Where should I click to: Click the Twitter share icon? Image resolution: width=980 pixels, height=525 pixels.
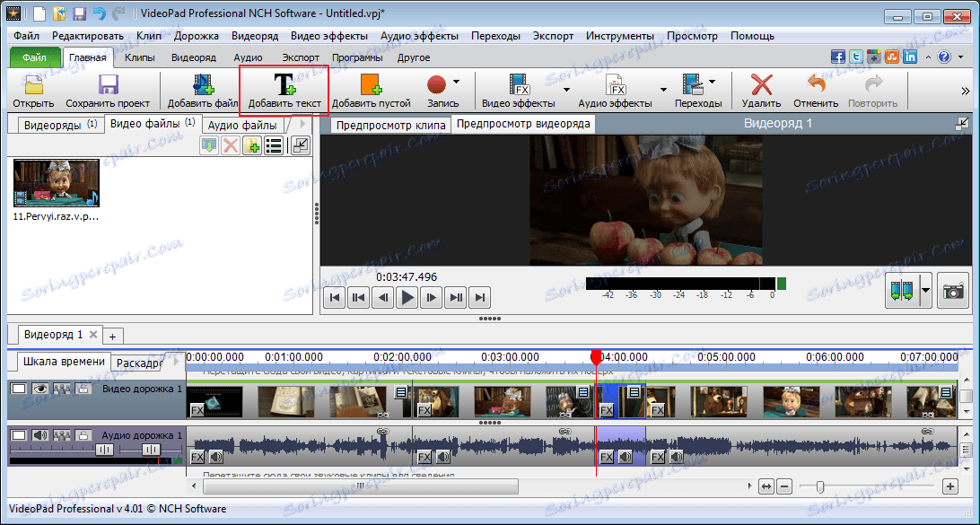click(x=856, y=57)
